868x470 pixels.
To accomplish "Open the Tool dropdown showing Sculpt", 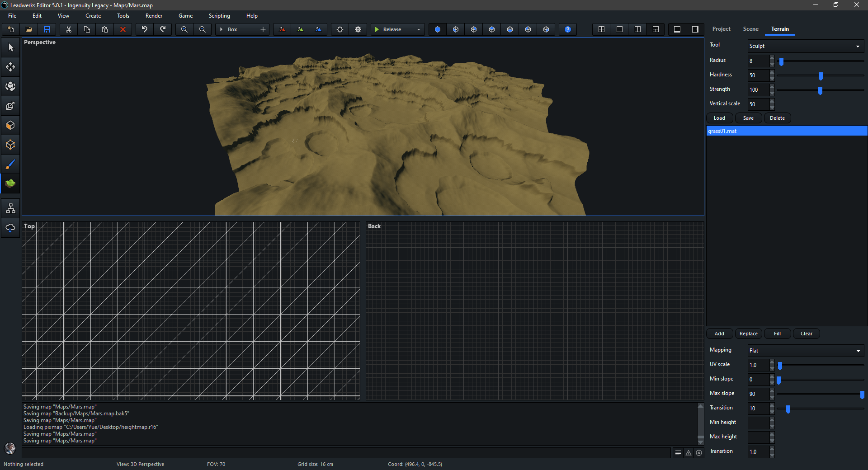I will coord(806,46).
